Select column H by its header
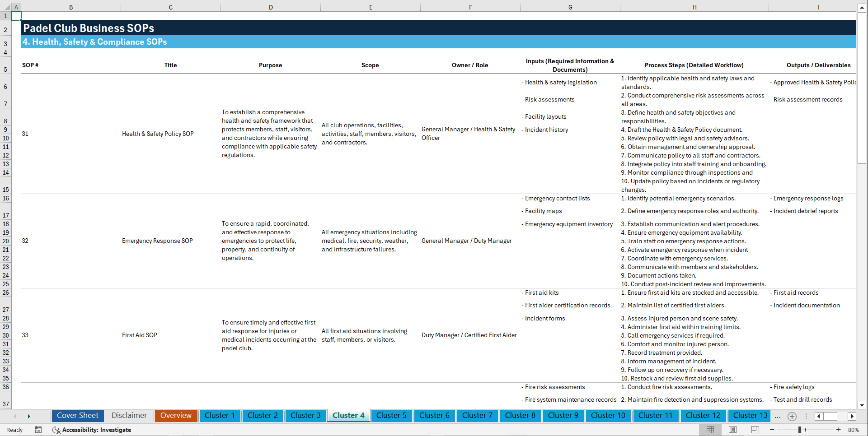The width and height of the screenshot is (868, 436). (x=694, y=7)
